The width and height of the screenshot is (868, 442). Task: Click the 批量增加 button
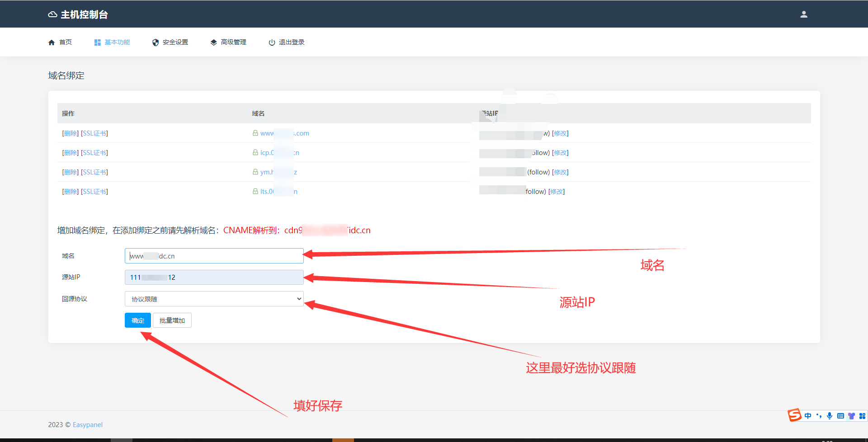click(172, 320)
